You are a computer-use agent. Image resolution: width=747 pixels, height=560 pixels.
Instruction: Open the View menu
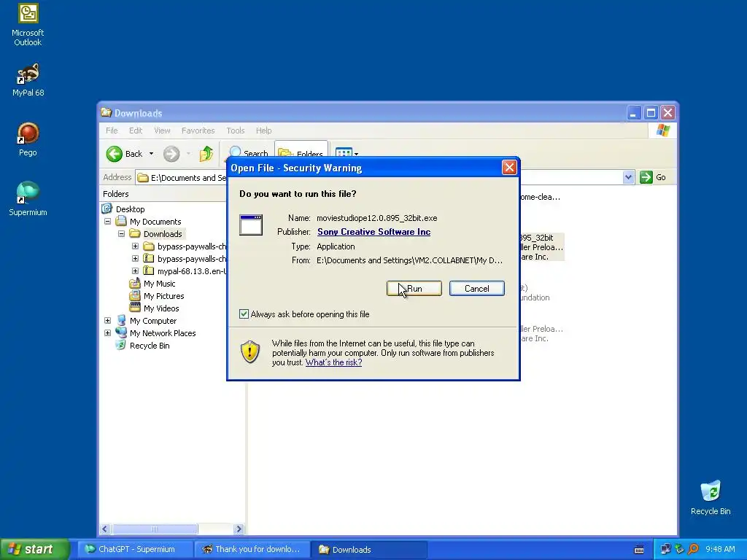(162, 131)
